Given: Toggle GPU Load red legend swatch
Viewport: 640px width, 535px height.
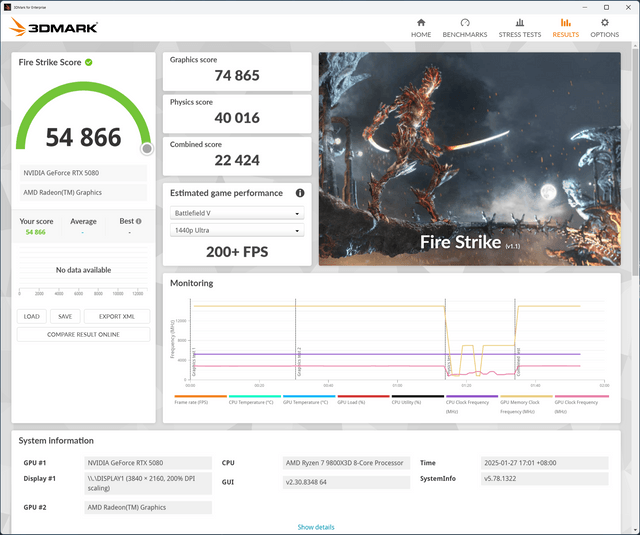Looking at the screenshot, I should (363, 396).
